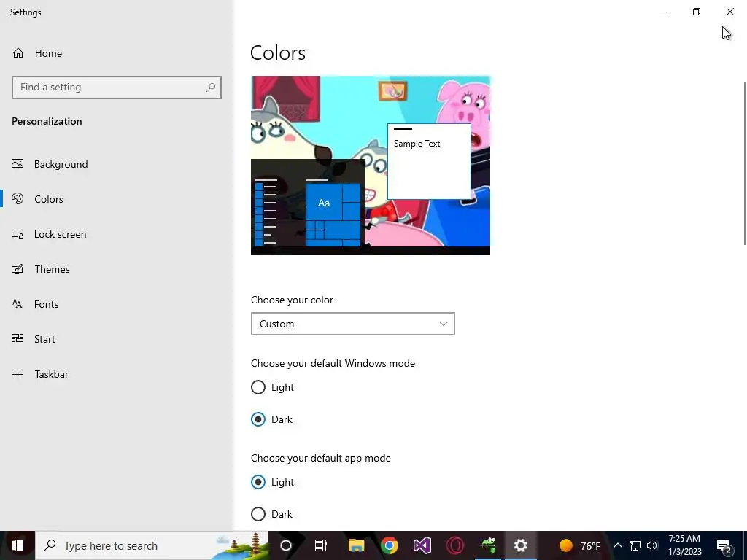Image resolution: width=747 pixels, height=560 pixels.
Task: Click the Colors label in sidebar
Action: [x=49, y=199]
